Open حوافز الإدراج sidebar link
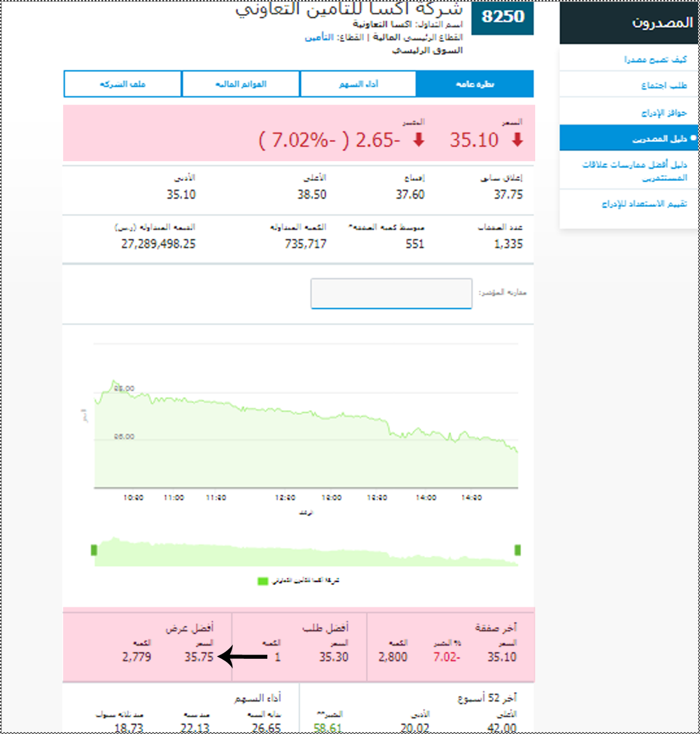Viewport: 700px width, 734px height. [x=664, y=112]
